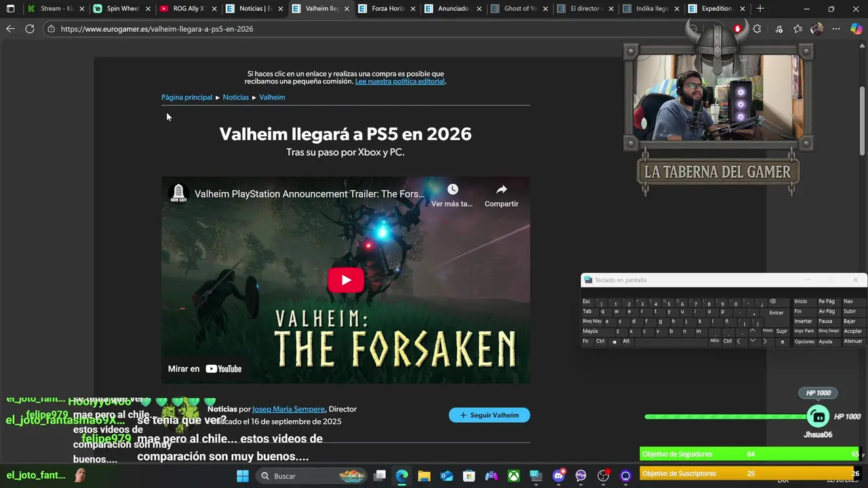
Task: Toggle Bloq May on the on-screen keyboard
Action: (x=592, y=321)
